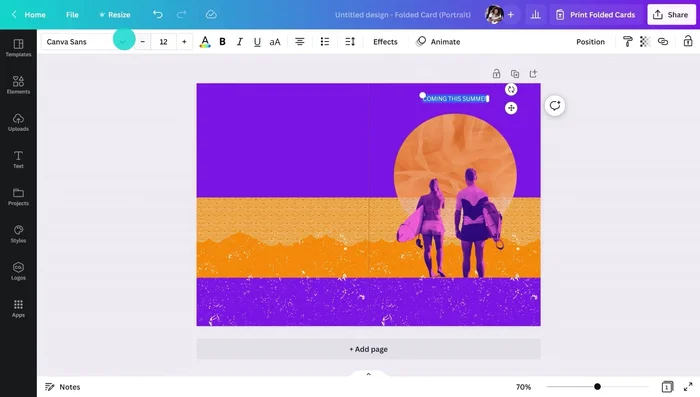This screenshot has height=397, width=700.
Task: Add a comment with the bubble icon
Action: [555, 105]
